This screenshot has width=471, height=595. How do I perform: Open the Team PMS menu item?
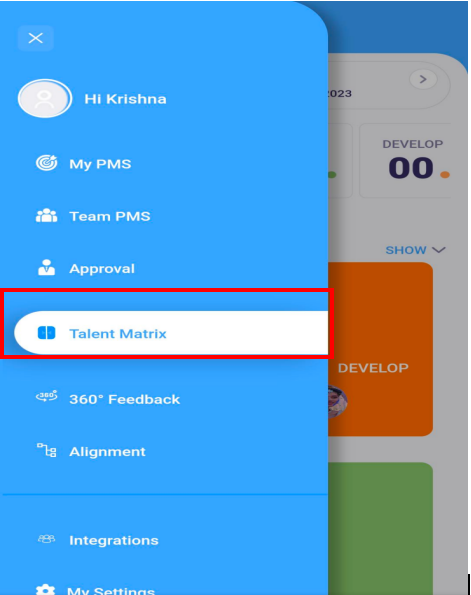tap(110, 216)
